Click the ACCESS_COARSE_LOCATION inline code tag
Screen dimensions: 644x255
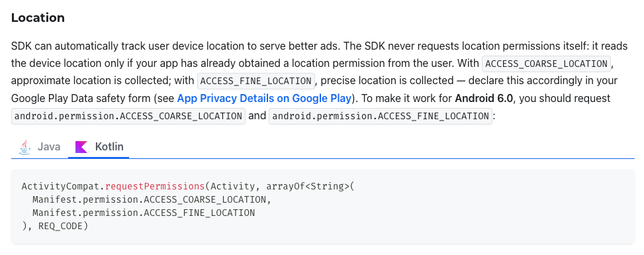tap(546, 64)
